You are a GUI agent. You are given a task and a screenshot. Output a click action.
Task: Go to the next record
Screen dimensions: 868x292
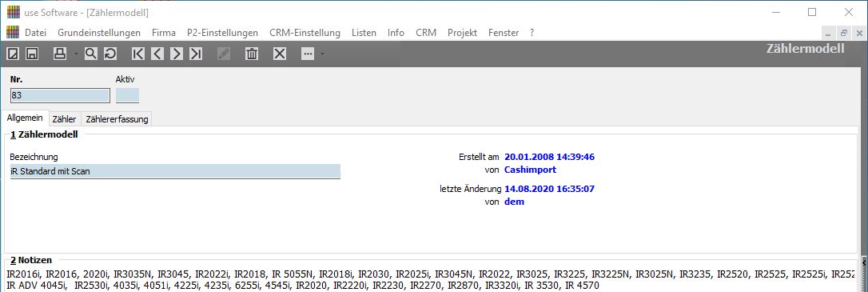point(177,54)
